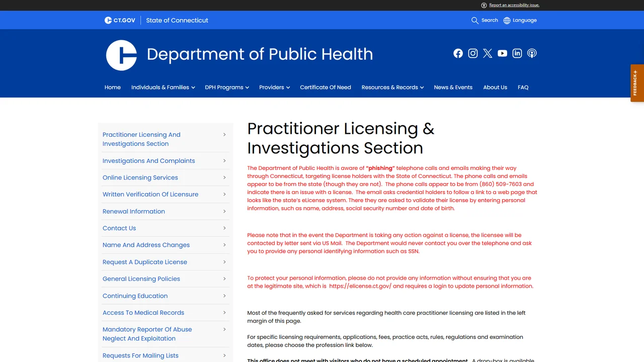Open the Facebook social media icon
The width and height of the screenshot is (644, 362).
point(458,53)
